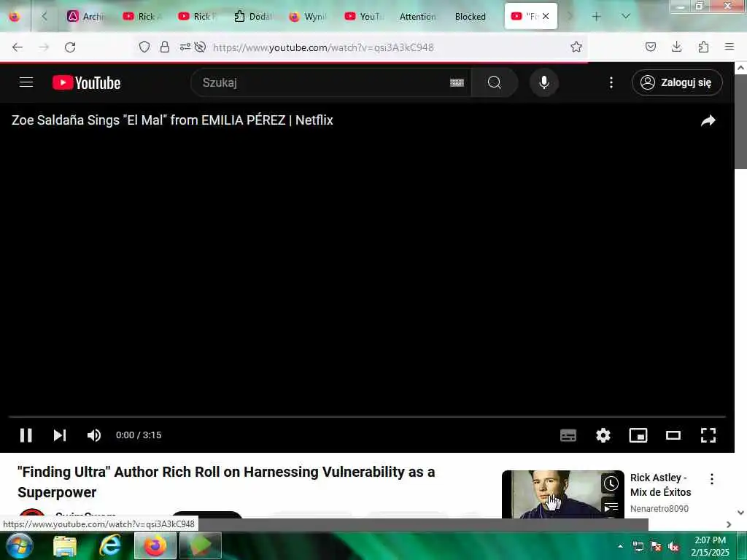The width and height of the screenshot is (747, 560).
Task: Show hidden system tray icons
Action: click(x=620, y=546)
